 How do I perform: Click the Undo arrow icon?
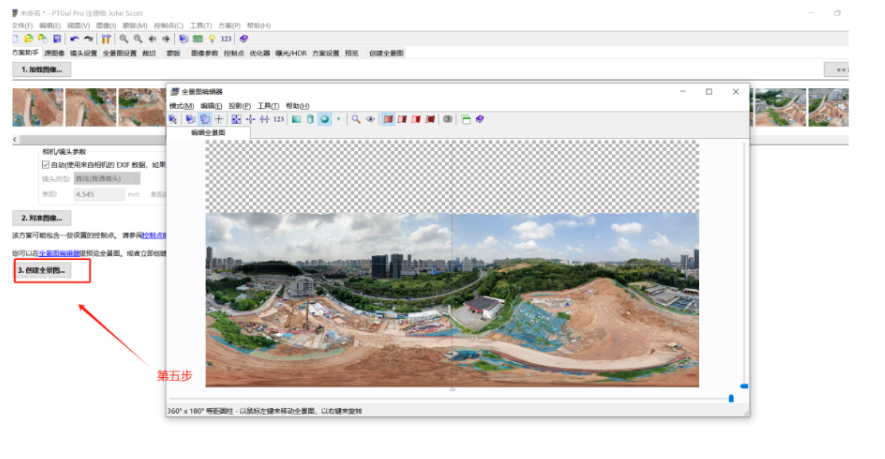(75, 38)
